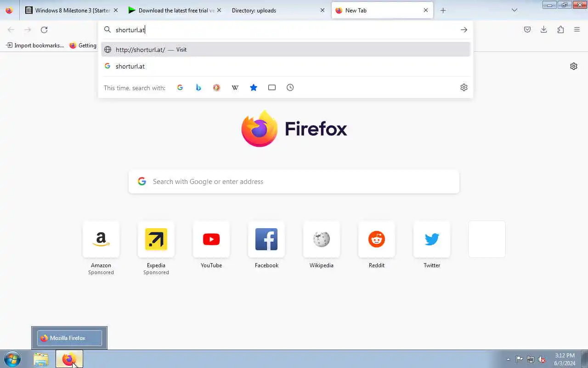Open Windows Explorer from taskbar
Image resolution: width=588 pixels, height=368 pixels.
point(41,359)
